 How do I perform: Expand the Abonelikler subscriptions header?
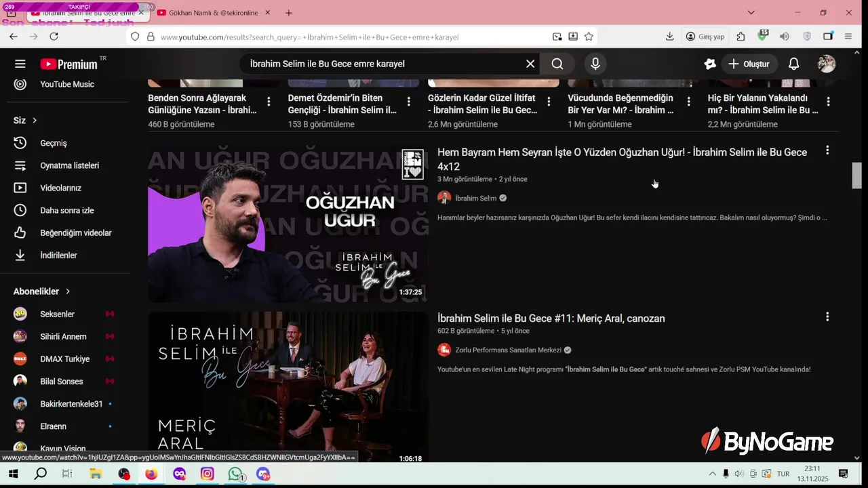coord(42,291)
